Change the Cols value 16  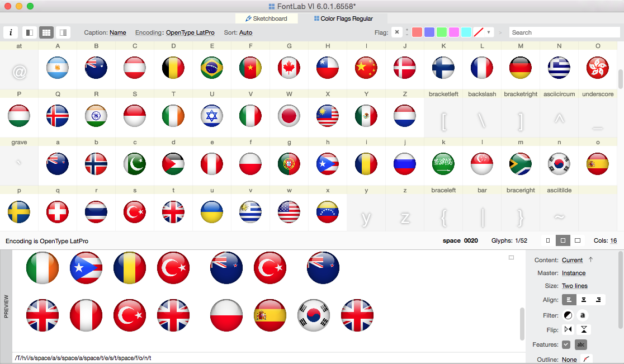[x=613, y=240]
